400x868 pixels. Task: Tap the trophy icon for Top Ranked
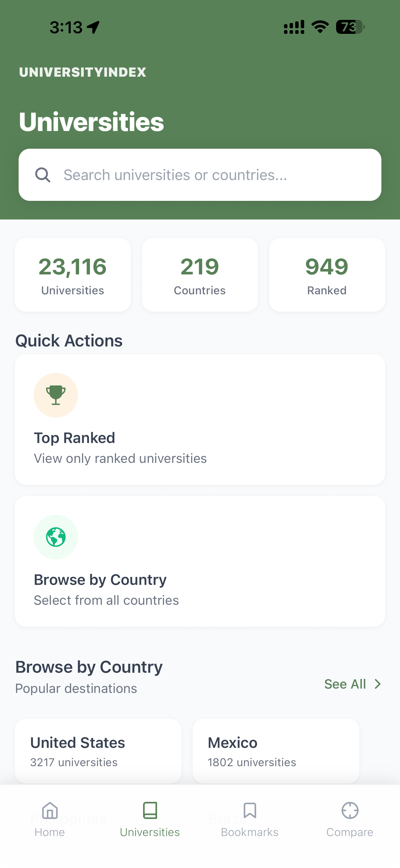click(56, 395)
